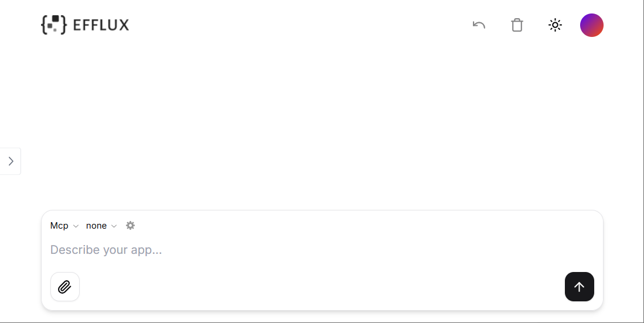The width and height of the screenshot is (644, 323).
Task: Expand the collapsed sidebar with the chevron
Action: [11, 161]
